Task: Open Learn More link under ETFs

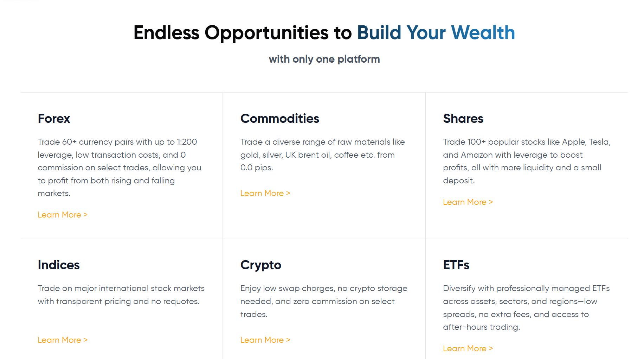Action: (468, 348)
